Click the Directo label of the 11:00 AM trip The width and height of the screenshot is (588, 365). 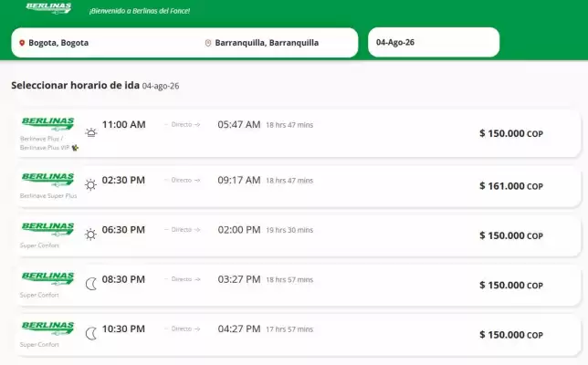click(x=183, y=124)
